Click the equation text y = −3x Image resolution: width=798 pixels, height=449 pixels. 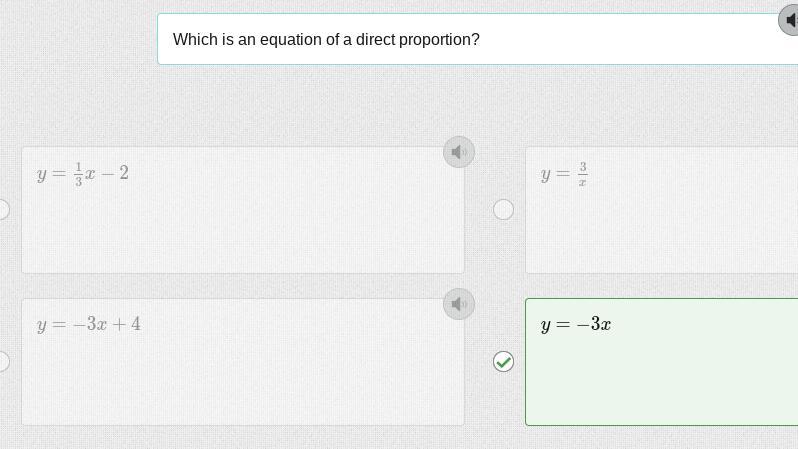click(576, 324)
